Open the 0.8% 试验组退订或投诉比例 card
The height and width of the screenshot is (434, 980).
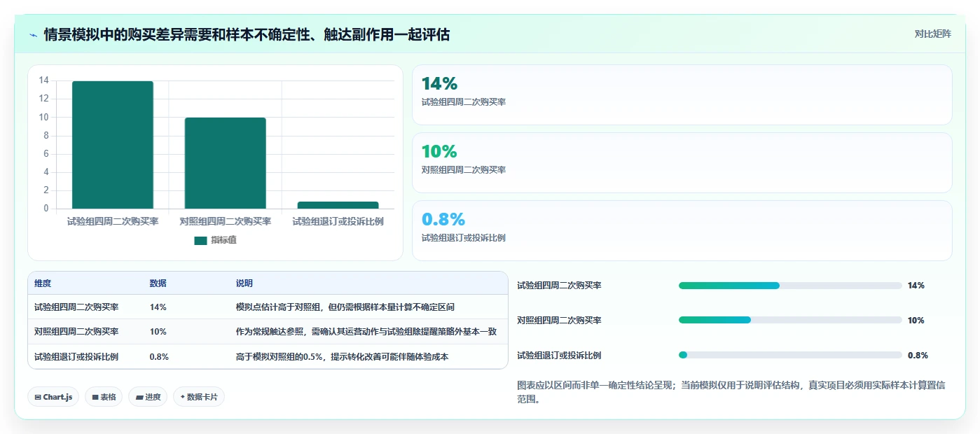tap(682, 230)
